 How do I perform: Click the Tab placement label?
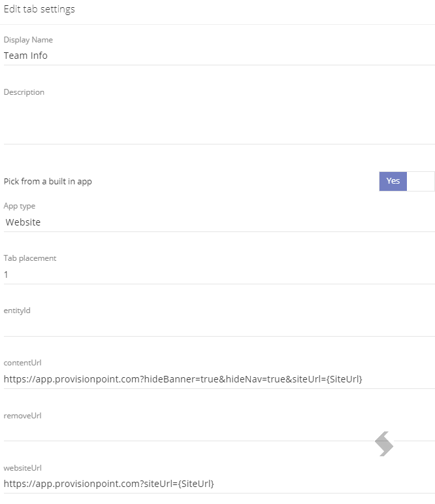point(30,258)
